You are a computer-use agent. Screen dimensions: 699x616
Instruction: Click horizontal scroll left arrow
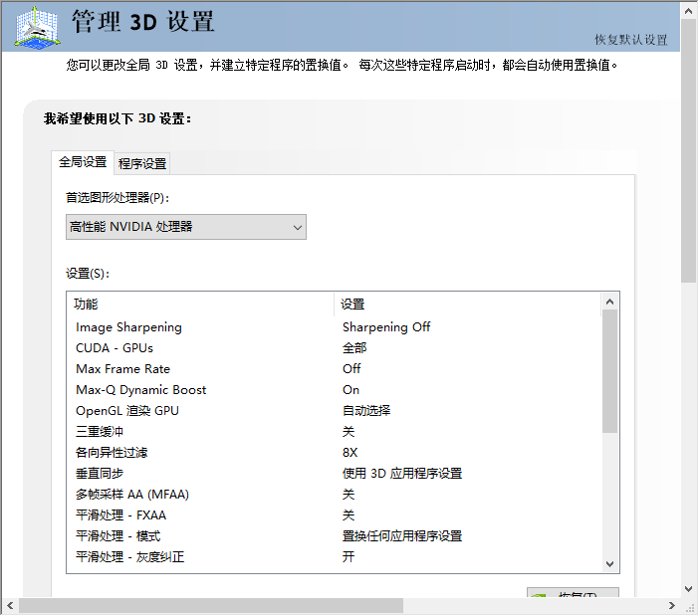[10, 606]
